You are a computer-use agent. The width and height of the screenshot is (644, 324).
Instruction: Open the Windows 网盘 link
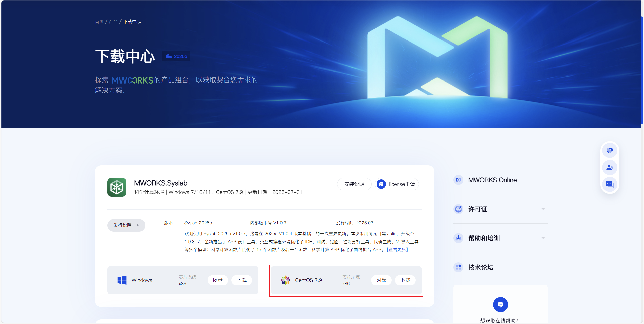coord(218,280)
